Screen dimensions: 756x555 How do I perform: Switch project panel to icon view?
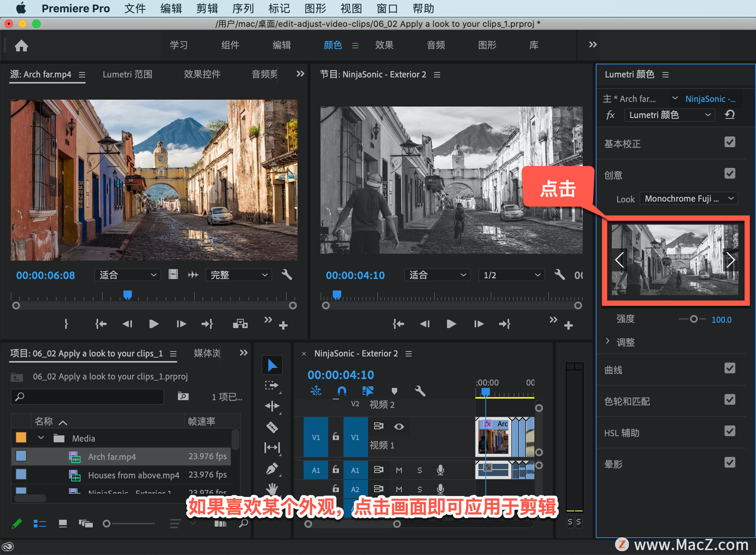tap(63, 524)
